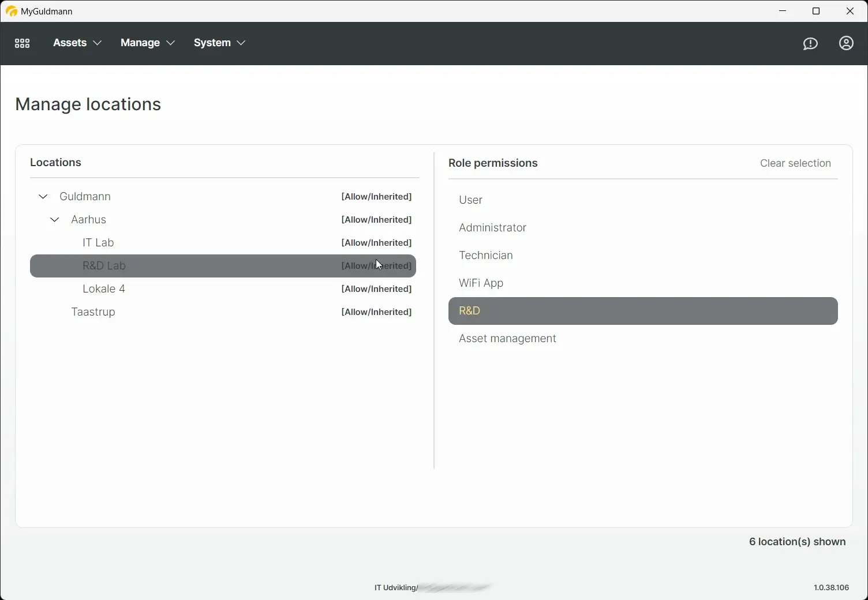
Task: Select the WiFi App role permission
Action: (x=480, y=283)
